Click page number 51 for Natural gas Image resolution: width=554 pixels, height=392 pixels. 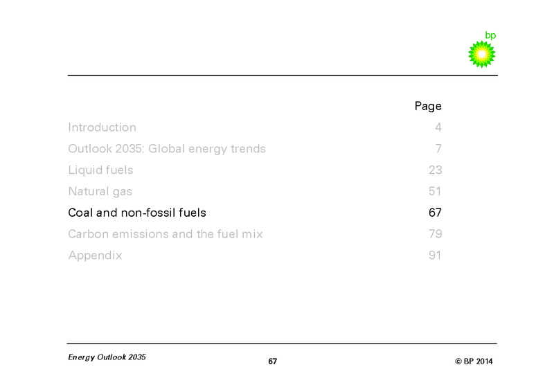435,192
